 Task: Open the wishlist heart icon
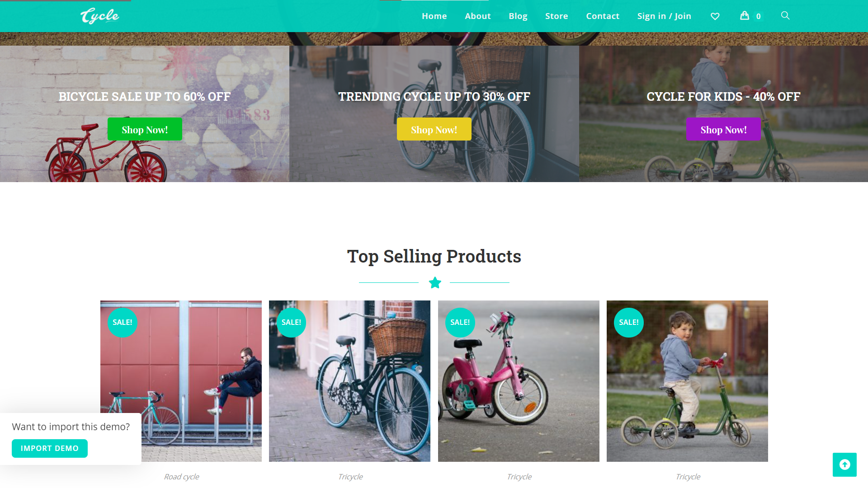click(715, 16)
